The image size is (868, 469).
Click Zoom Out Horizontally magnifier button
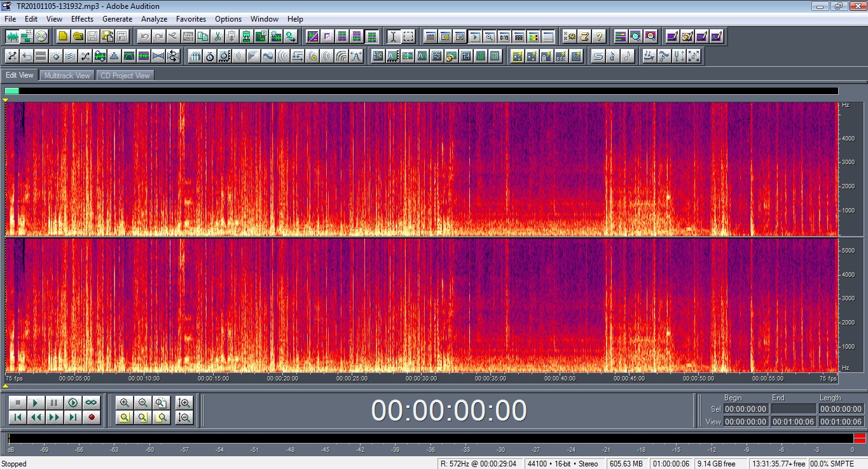143,403
